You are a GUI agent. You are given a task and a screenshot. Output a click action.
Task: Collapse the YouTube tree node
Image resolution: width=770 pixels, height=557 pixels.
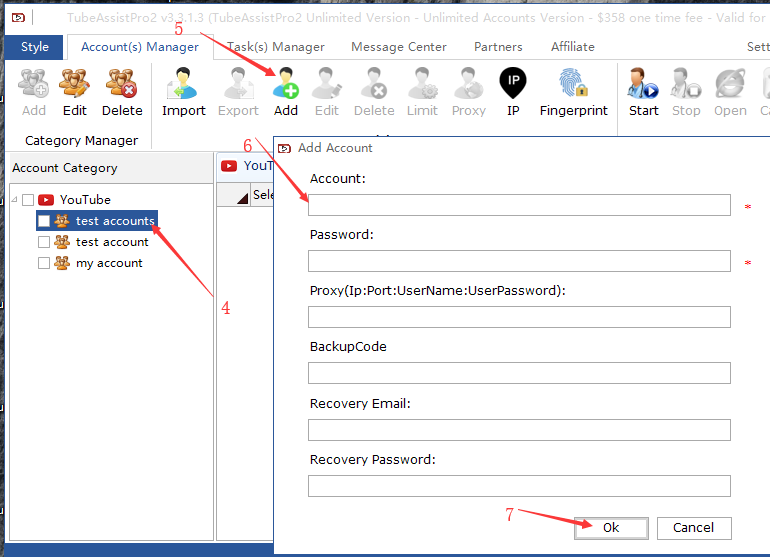click(x=14, y=200)
